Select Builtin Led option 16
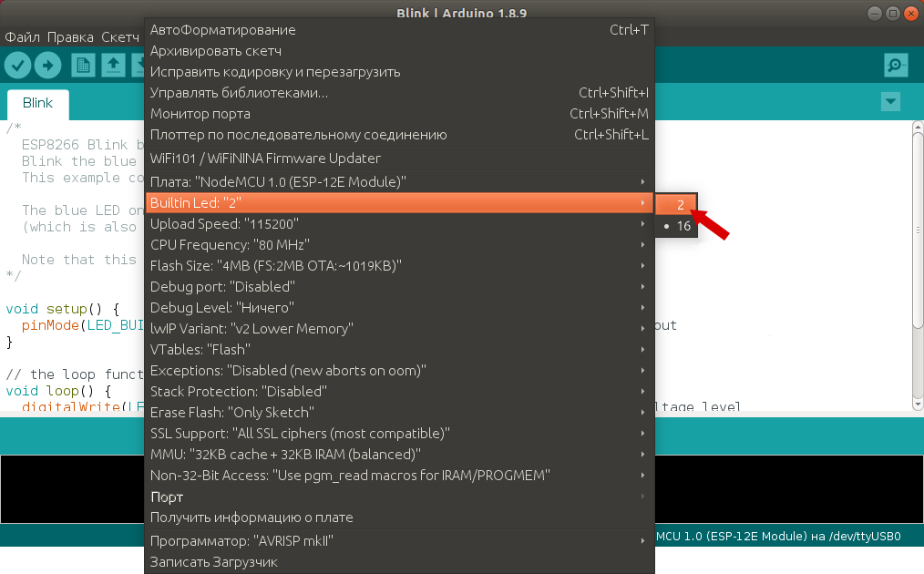The height and width of the screenshot is (574, 924). click(676, 226)
